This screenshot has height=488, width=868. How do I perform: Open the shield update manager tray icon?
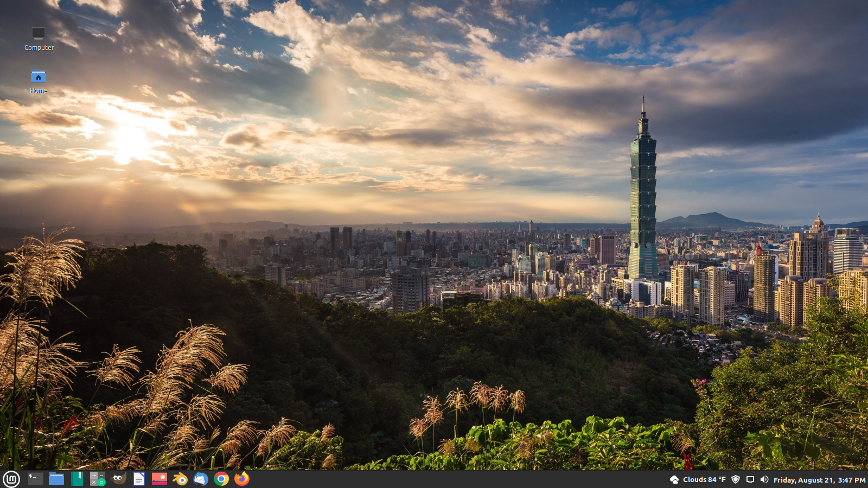point(736,479)
